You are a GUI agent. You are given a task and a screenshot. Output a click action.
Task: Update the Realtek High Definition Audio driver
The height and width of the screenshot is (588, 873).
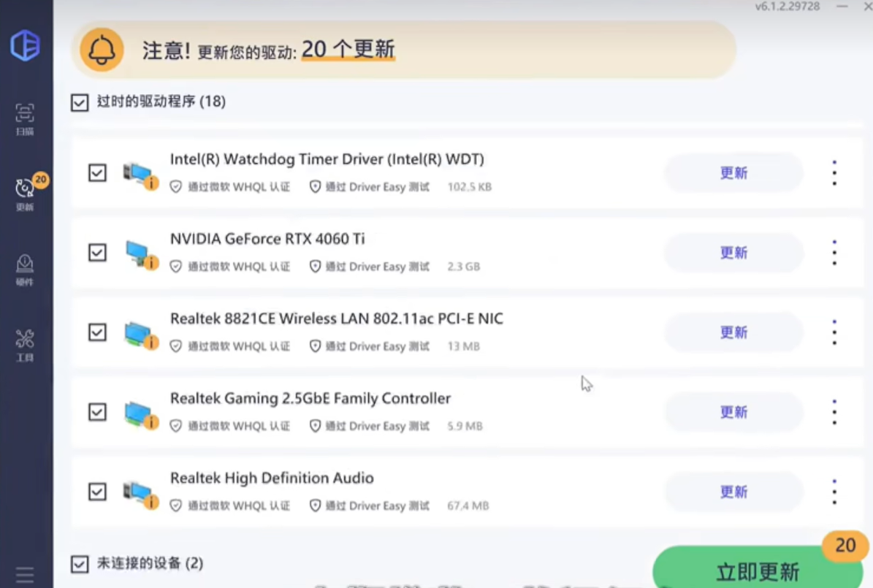click(x=733, y=492)
